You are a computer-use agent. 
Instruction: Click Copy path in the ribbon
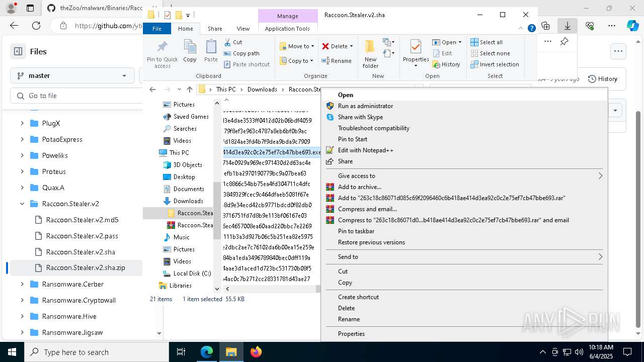tap(242, 53)
